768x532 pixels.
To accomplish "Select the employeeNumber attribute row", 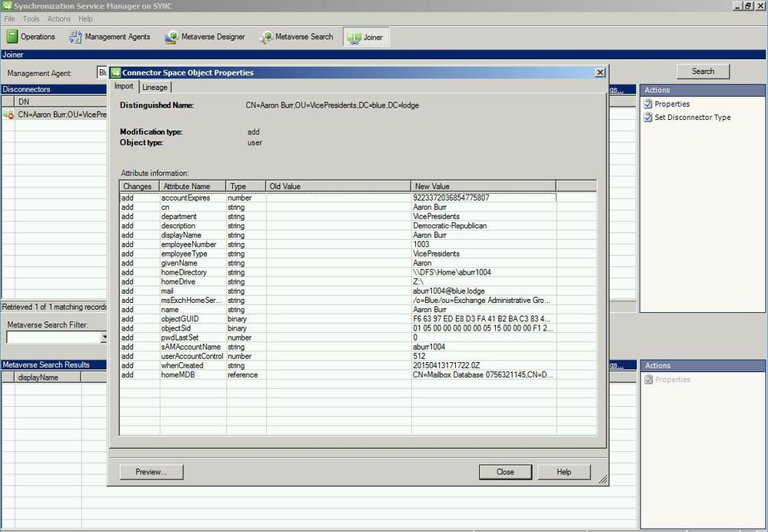I will tap(338, 244).
